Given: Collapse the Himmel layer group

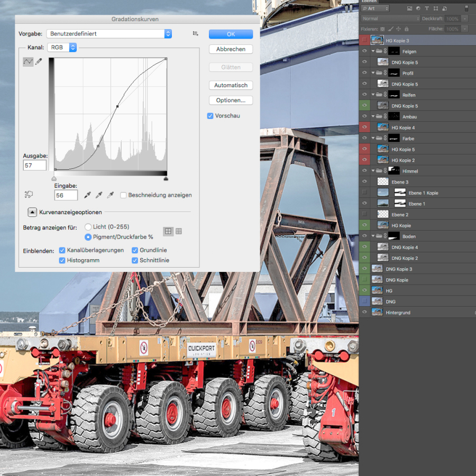Looking at the screenshot, I should [373, 171].
